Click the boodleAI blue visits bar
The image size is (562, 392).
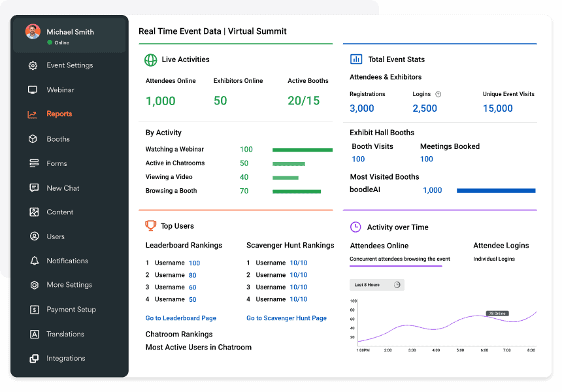click(x=495, y=191)
